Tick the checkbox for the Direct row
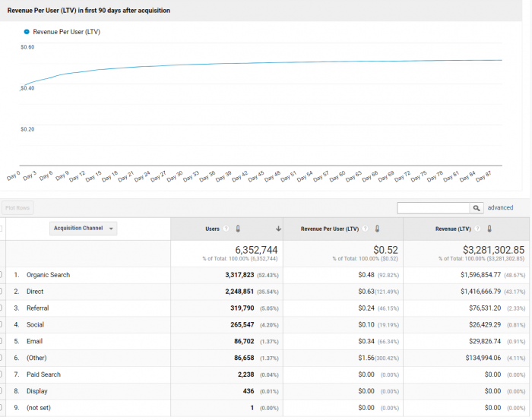 pos(2,292)
